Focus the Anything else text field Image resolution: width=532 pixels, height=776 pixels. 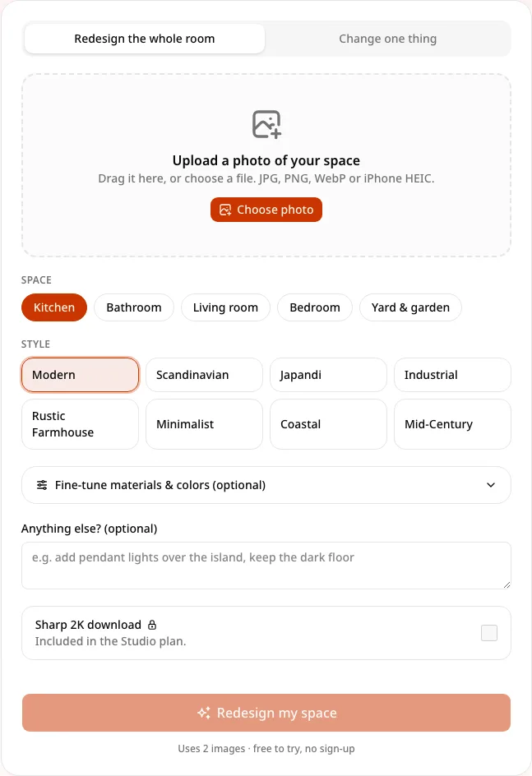coord(266,566)
